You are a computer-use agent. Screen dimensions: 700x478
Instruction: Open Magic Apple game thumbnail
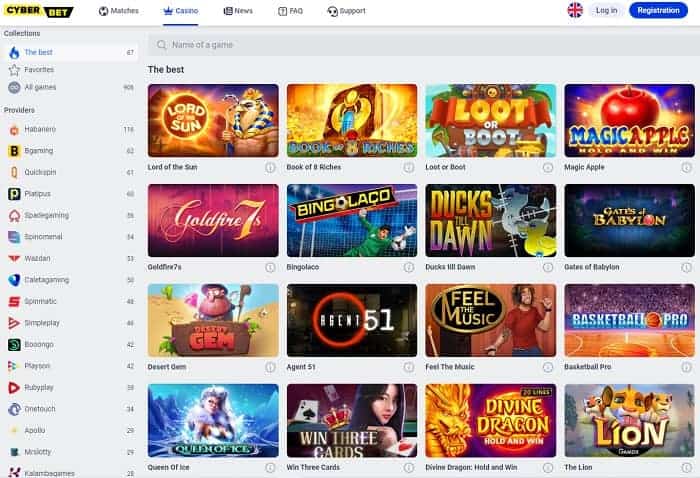629,121
